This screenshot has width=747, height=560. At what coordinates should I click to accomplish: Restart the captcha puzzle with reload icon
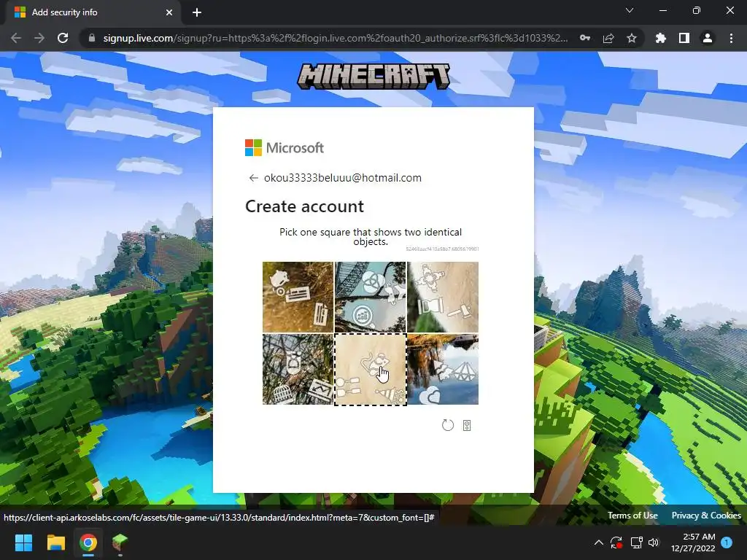click(448, 425)
